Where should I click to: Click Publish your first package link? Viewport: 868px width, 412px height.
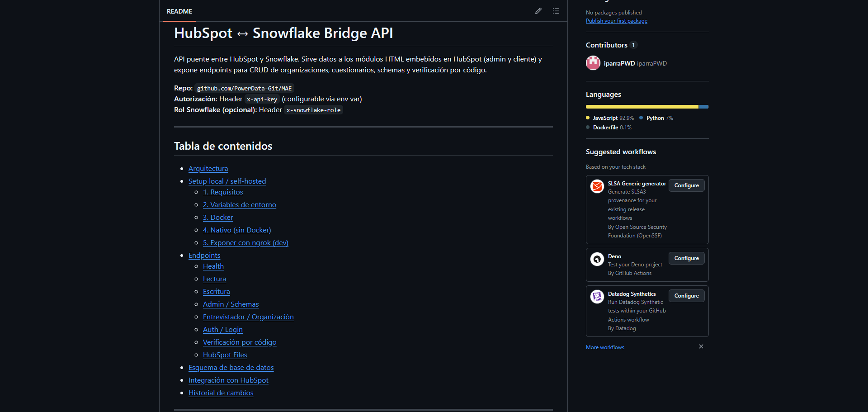pos(617,21)
